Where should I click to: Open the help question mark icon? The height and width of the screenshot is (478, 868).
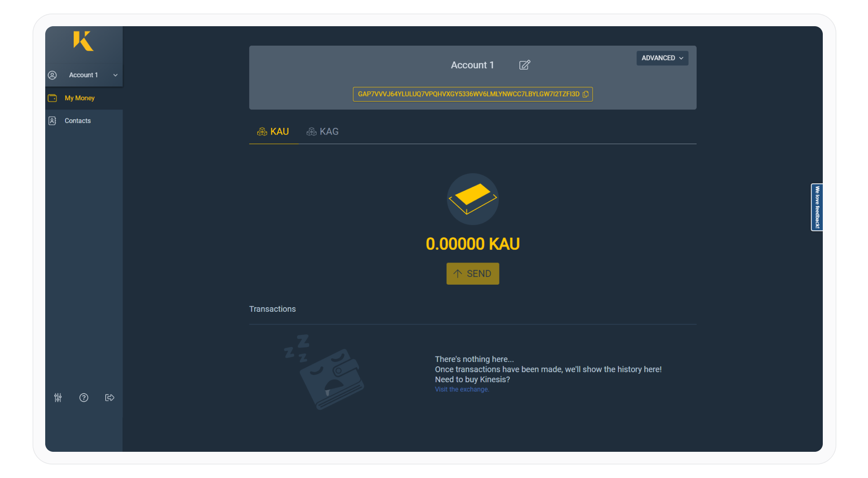coord(84,398)
